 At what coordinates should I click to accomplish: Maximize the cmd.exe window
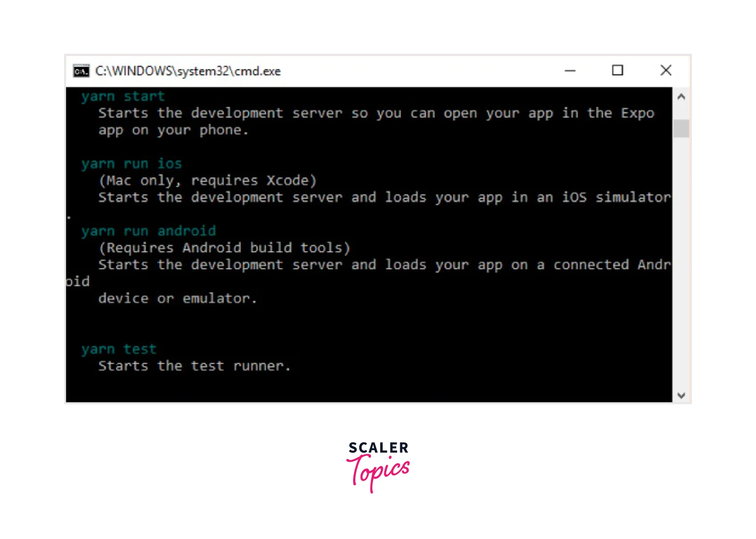(617, 70)
